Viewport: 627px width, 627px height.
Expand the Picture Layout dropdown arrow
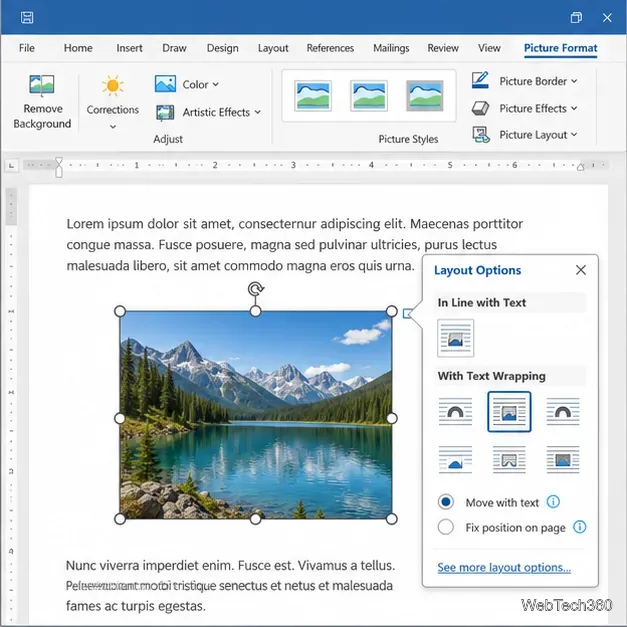coord(574,135)
